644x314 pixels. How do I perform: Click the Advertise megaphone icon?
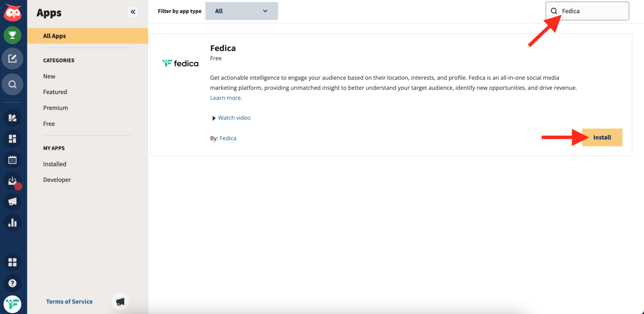tap(13, 201)
